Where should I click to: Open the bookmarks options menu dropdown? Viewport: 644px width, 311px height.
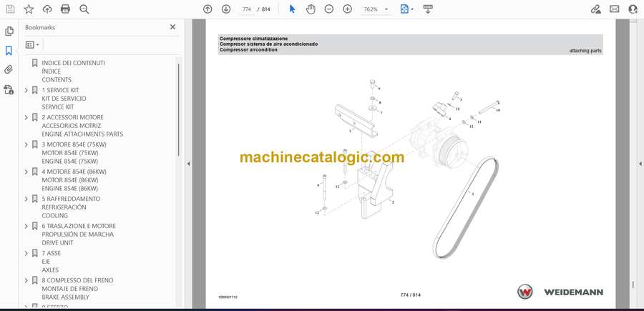pyautogui.click(x=32, y=45)
